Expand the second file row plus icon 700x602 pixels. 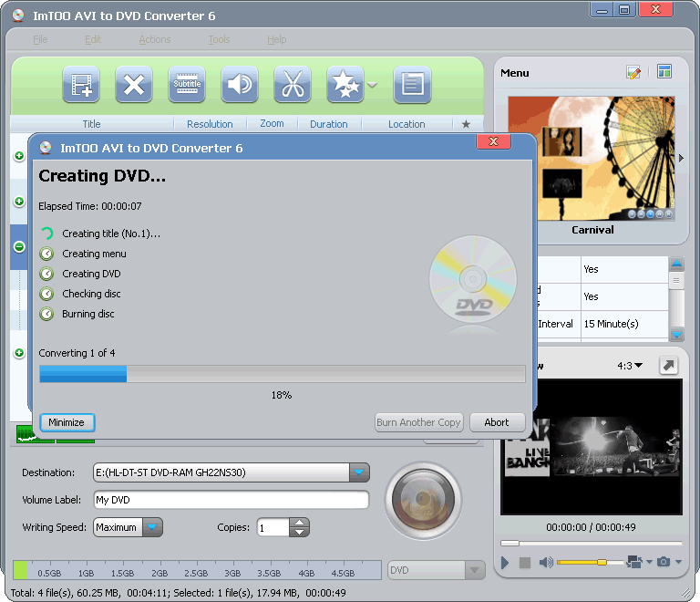pos(19,202)
